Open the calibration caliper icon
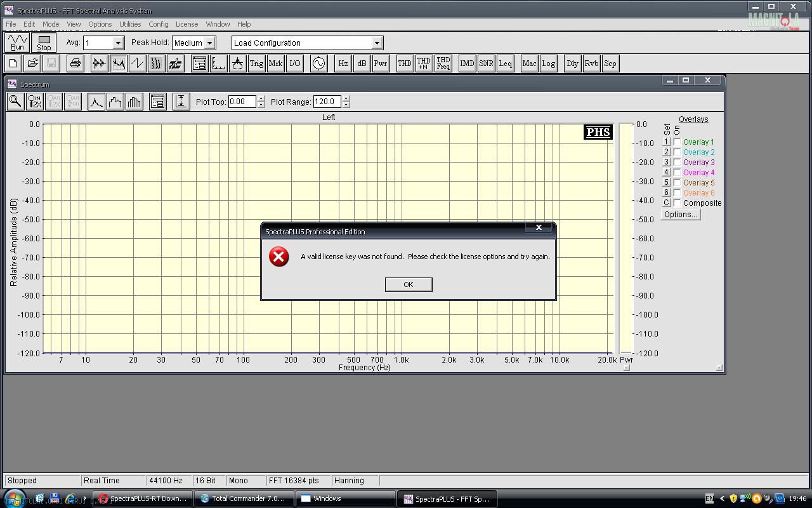Viewport: 812px width, 508px height. pyautogui.click(x=237, y=63)
